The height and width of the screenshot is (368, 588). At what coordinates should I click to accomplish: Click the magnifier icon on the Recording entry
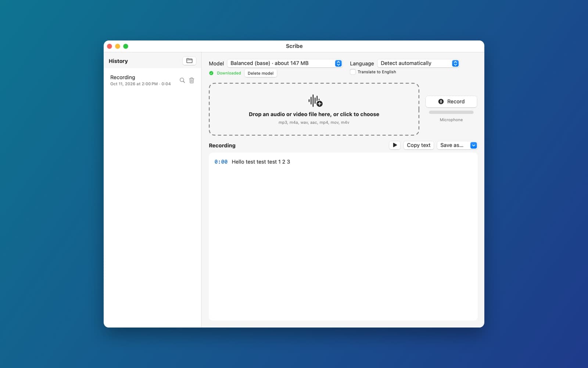coord(182,80)
